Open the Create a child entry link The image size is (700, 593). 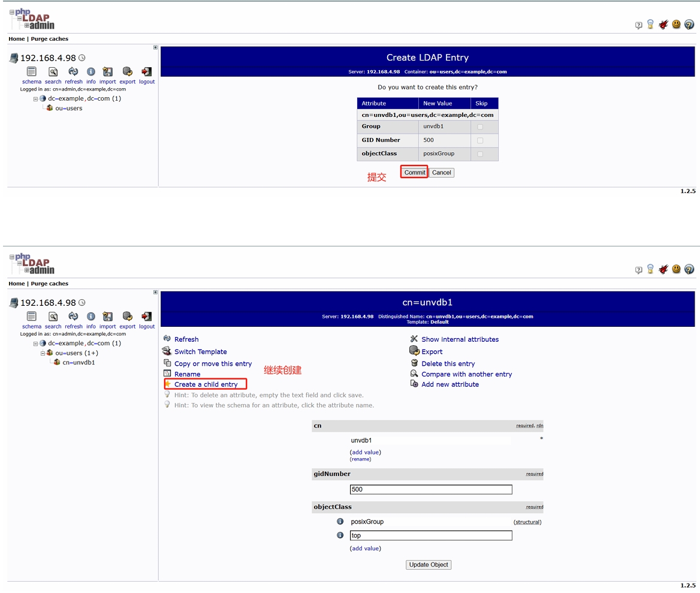point(206,384)
